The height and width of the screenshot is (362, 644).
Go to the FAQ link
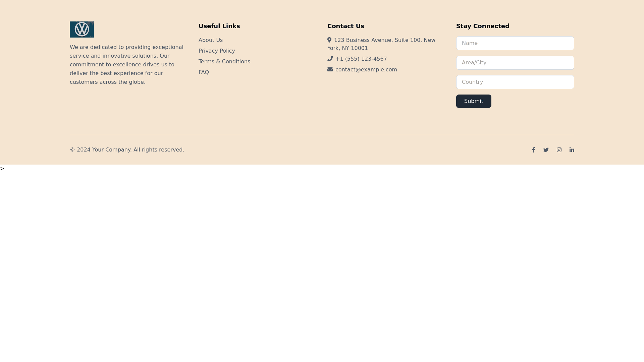coord(204,72)
